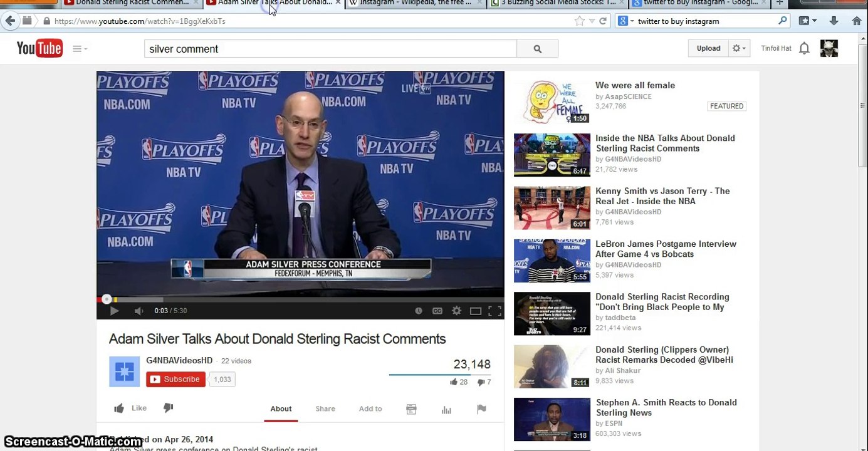Viewport: 868px width, 451px height.
Task: Switch to the 'Donald Sterling Racist Commen...' browser tab
Action: pos(132,3)
